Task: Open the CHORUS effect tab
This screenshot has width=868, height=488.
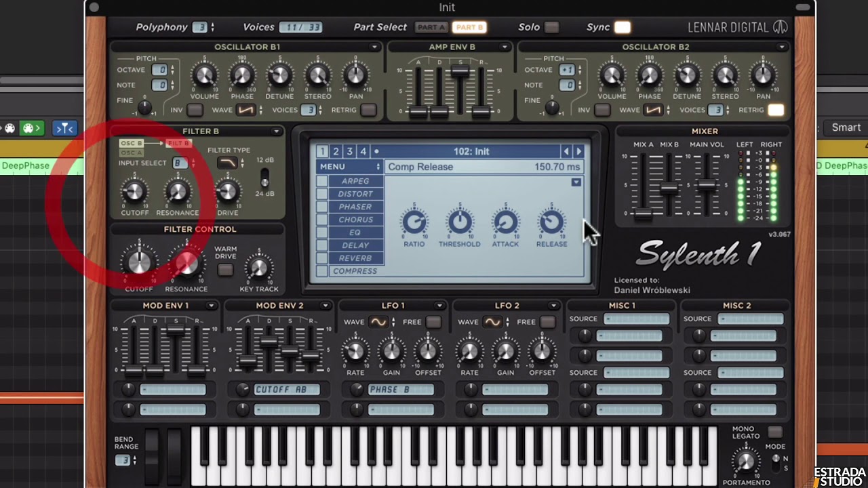Action: (355, 220)
